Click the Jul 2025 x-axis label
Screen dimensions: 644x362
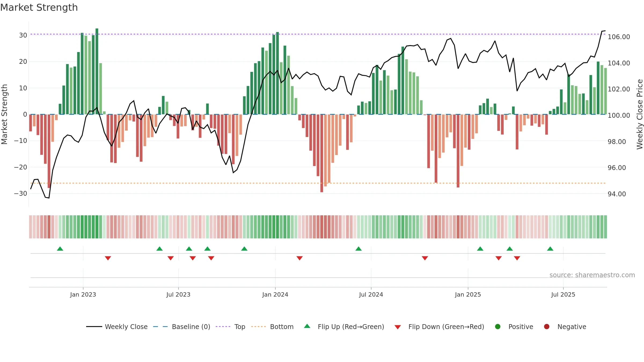(563, 294)
